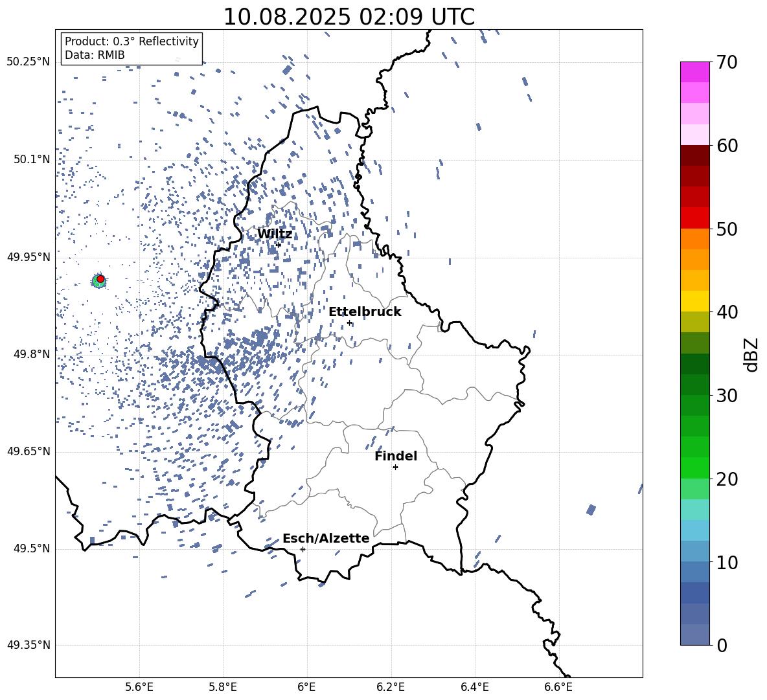The image size is (767, 700).
Task: Click the 50 dBZ colorbar label
Action: [x=727, y=229]
